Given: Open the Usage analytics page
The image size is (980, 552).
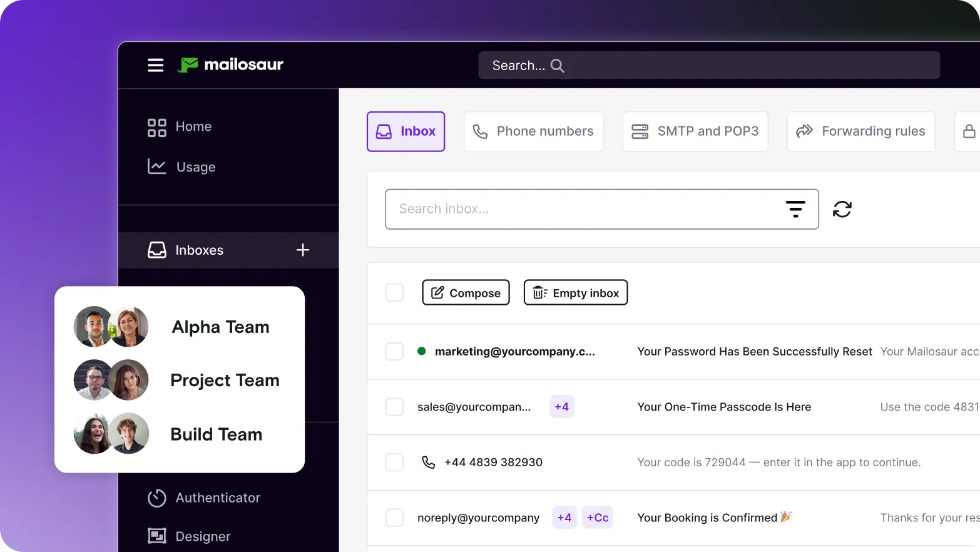Looking at the screenshot, I should 196,166.
